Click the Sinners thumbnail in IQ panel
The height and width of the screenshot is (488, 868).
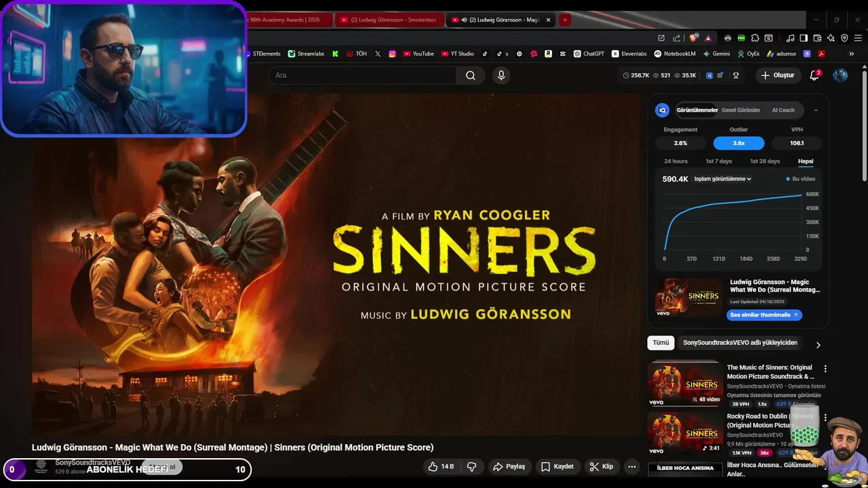click(689, 297)
